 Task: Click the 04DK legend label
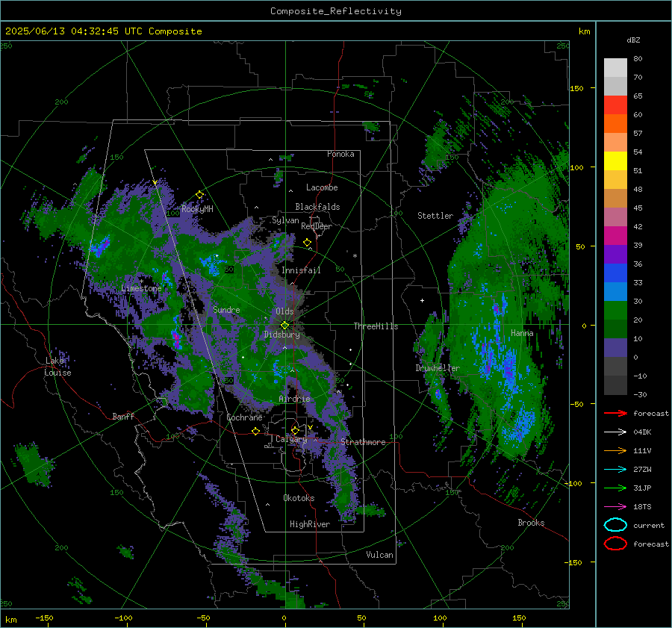click(x=642, y=432)
